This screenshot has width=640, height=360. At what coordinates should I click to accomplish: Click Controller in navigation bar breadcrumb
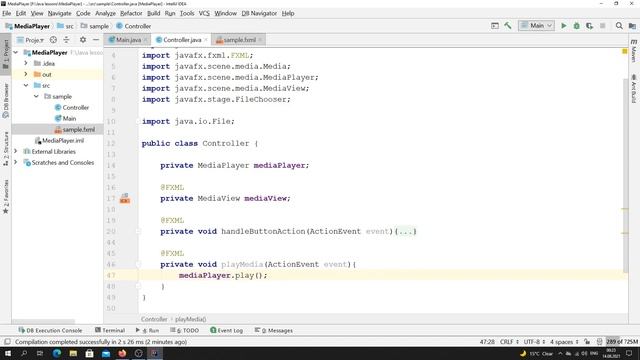(134, 26)
